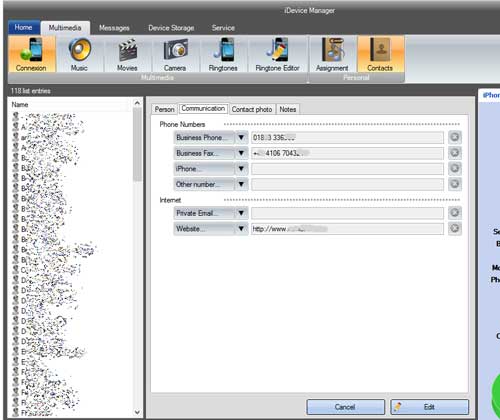Open the Contacts book icon

tap(380, 54)
